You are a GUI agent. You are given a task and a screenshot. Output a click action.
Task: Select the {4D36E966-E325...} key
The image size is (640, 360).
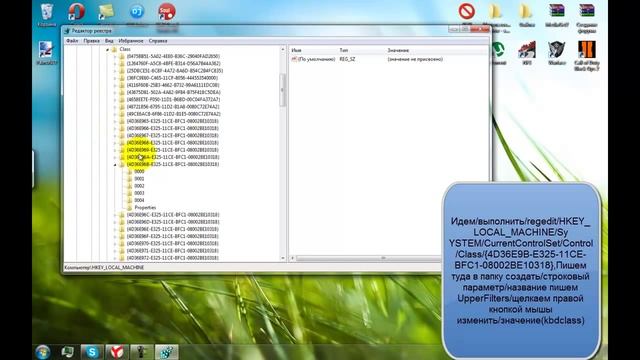(173, 128)
